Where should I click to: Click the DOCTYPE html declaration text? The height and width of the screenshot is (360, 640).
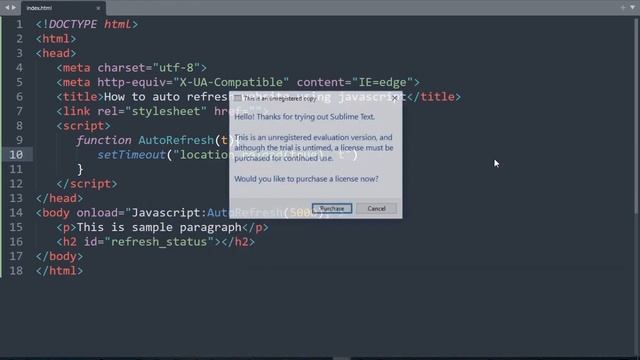(87, 24)
